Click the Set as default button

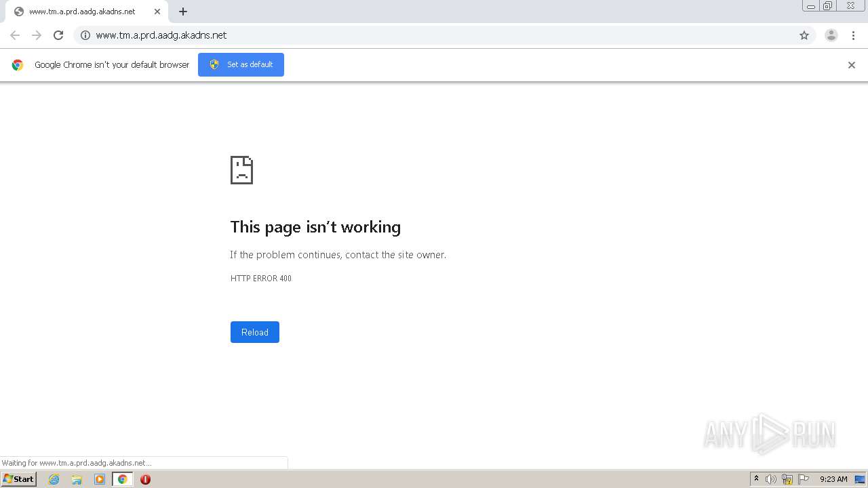241,64
